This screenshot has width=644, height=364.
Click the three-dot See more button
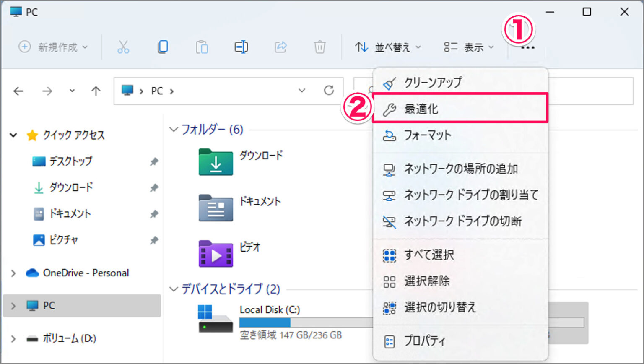pos(528,48)
